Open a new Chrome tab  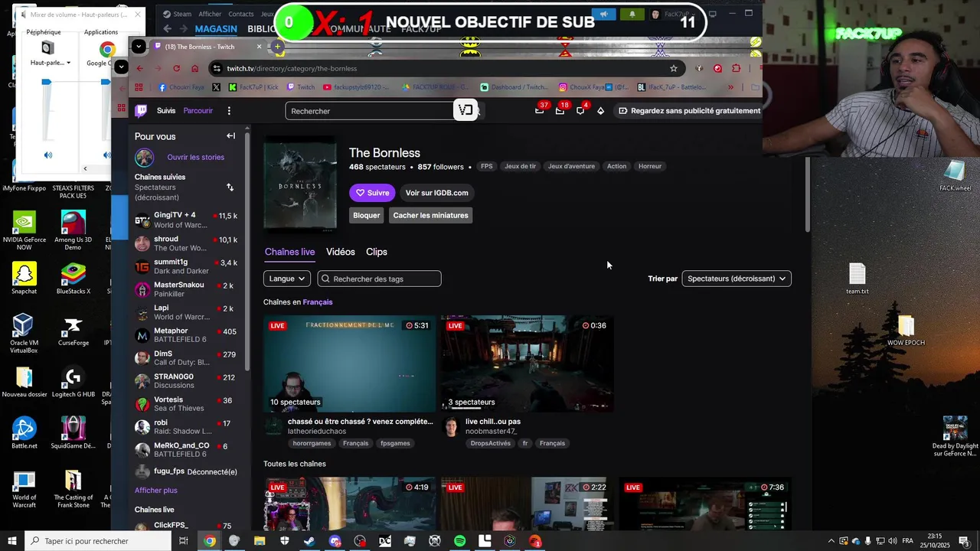[277, 47]
